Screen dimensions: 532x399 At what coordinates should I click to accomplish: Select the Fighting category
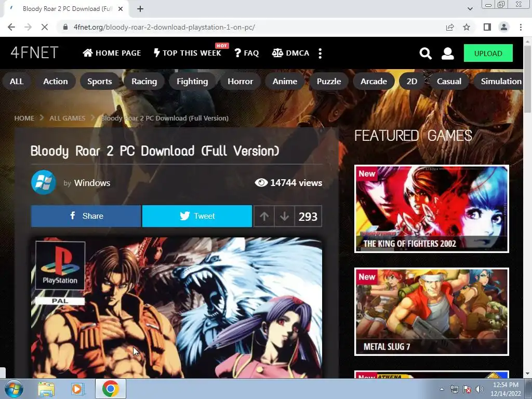(192, 82)
